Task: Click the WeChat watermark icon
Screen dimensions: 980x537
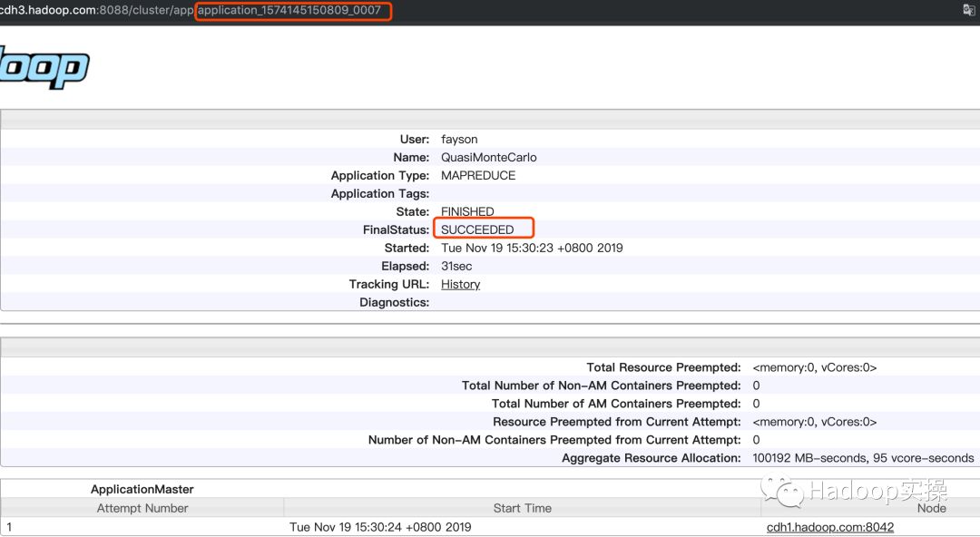Action: [x=782, y=492]
